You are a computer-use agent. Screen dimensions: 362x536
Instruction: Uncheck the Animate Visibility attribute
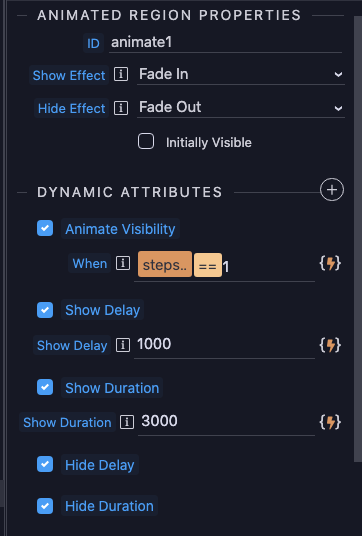click(45, 228)
